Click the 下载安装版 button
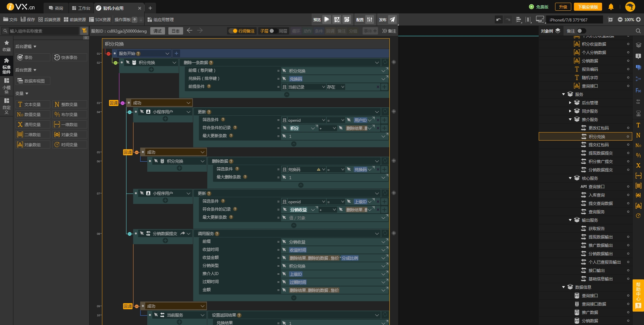Image resolution: width=644 pixels, height=325 pixels. pos(588,7)
